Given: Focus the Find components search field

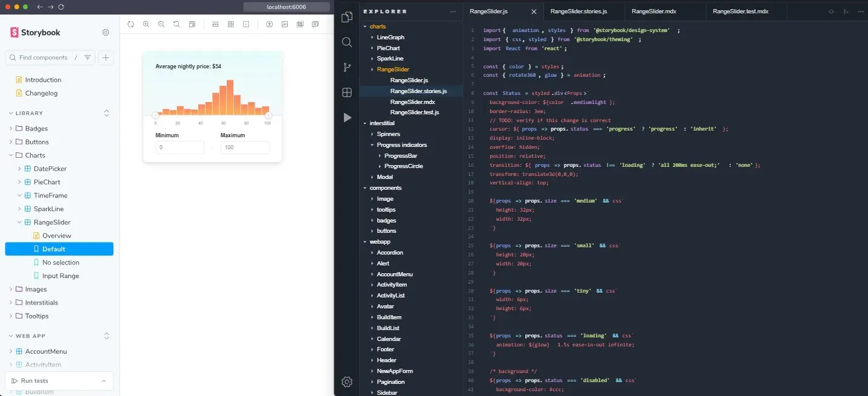Looking at the screenshot, I should [x=44, y=57].
